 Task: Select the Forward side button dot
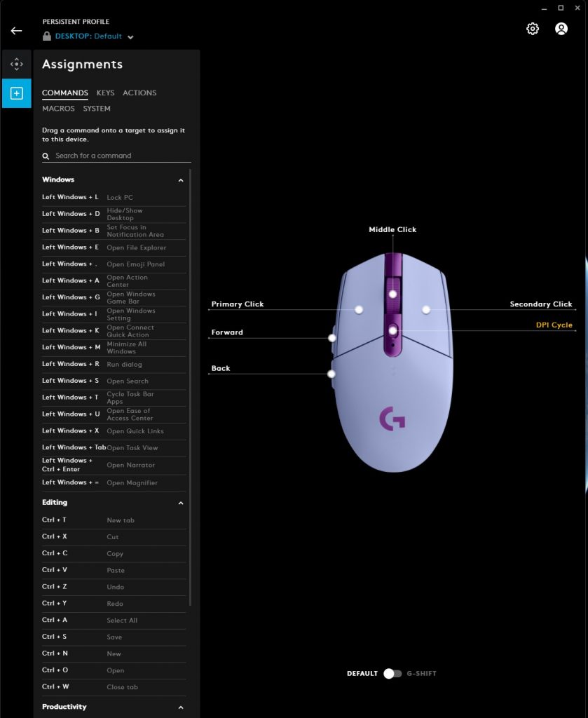click(332, 338)
